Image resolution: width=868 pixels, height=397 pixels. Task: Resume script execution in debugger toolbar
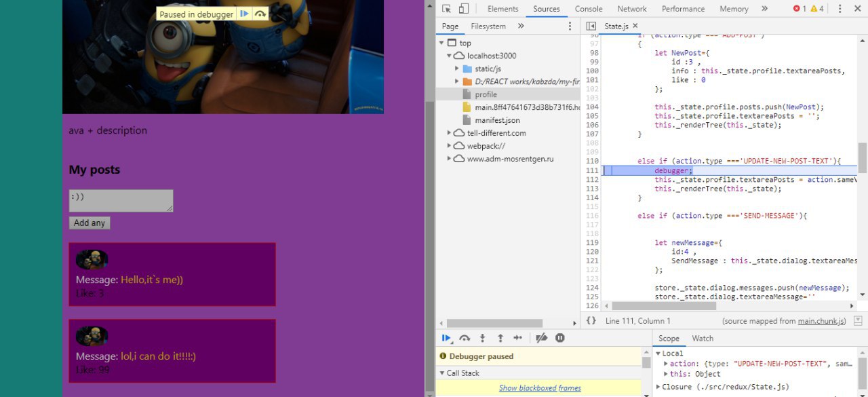point(447,337)
